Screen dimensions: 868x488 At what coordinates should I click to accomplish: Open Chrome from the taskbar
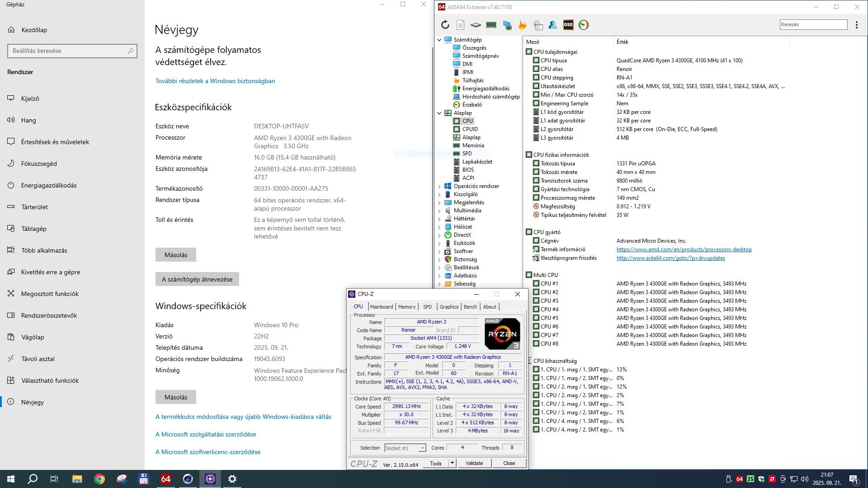[x=99, y=479]
